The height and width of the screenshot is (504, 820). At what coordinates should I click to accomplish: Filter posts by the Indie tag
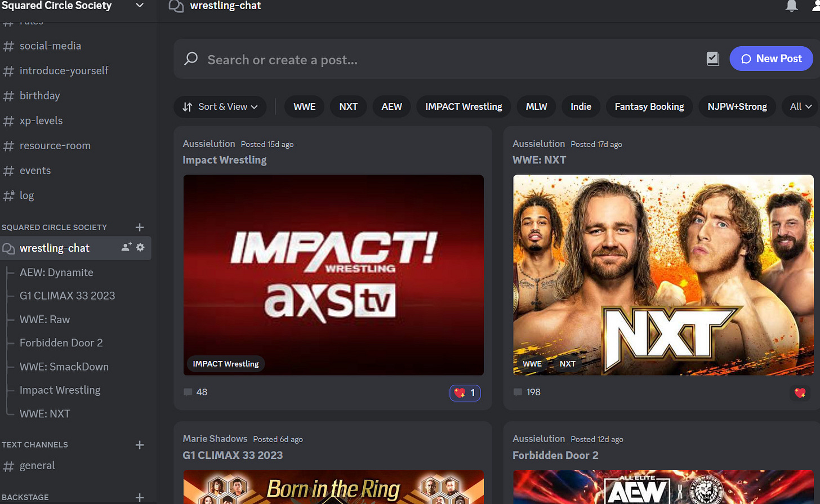click(581, 106)
